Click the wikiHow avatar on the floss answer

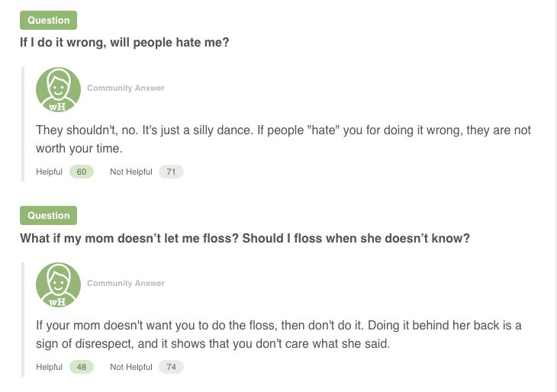click(58, 285)
